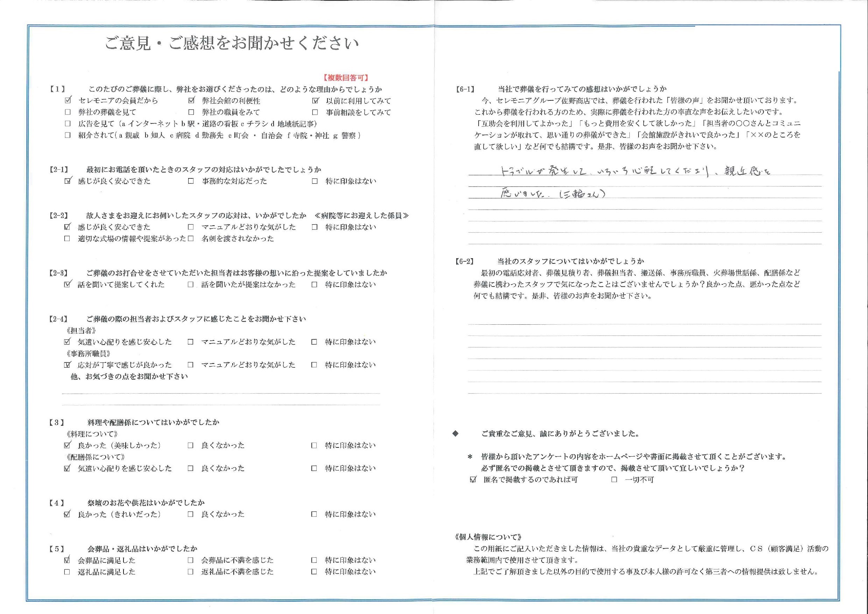This screenshot has height=614, width=868.
Task: Click the question heading '【2-2】'
Action: pos(59,216)
